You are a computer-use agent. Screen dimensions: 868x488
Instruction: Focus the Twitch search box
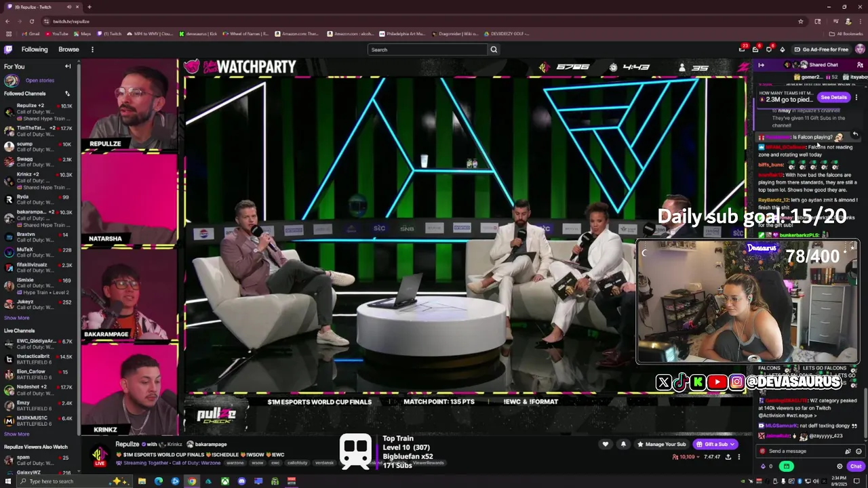427,49
